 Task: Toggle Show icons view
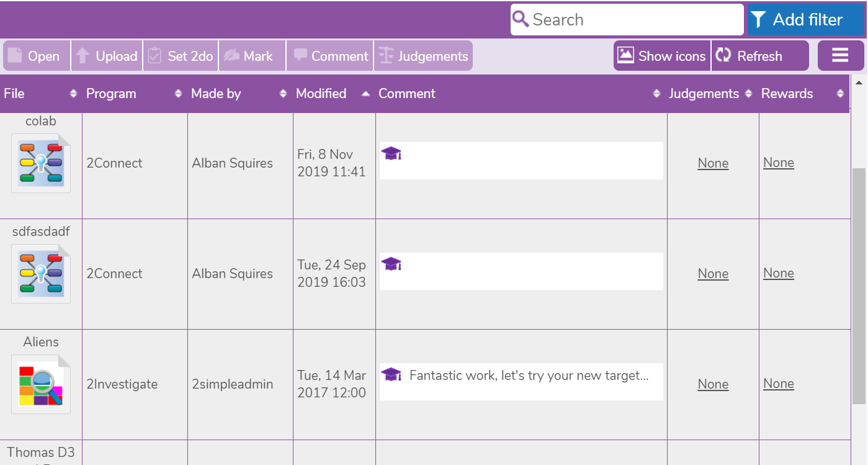662,56
